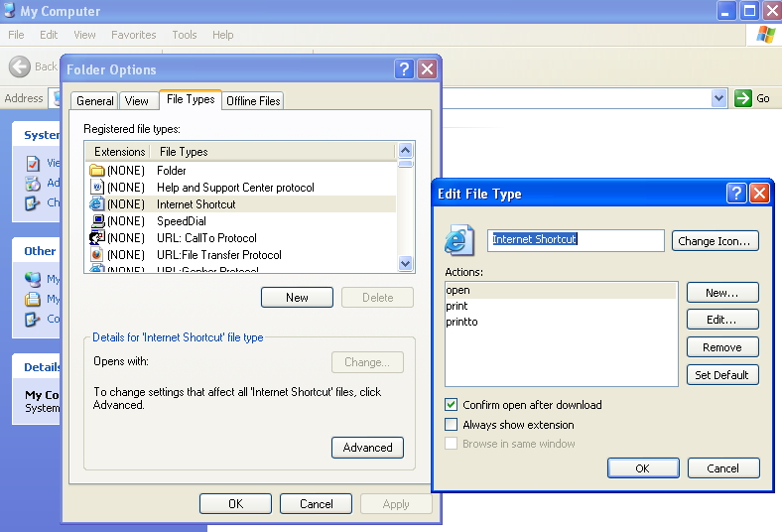Click the Internet Shortcut name text field
The image size is (782, 532).
pos(576,240)
